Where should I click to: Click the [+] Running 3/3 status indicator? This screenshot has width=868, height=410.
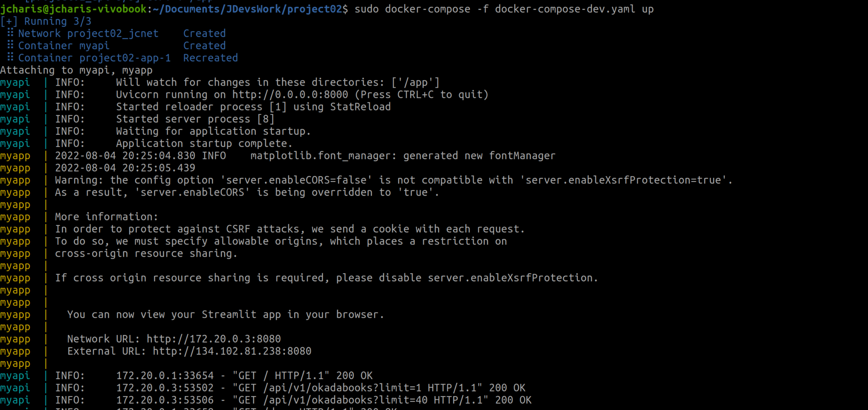point(46,21)
